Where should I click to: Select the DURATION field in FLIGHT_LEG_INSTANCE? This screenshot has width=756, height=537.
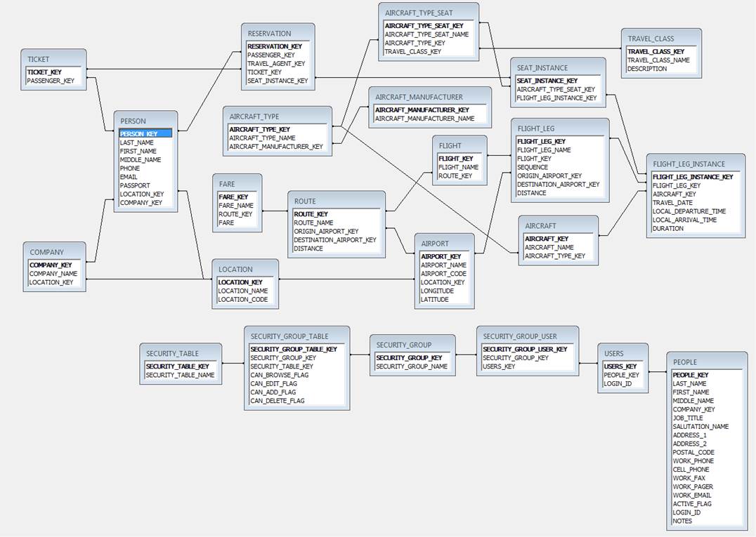point(667,228)
